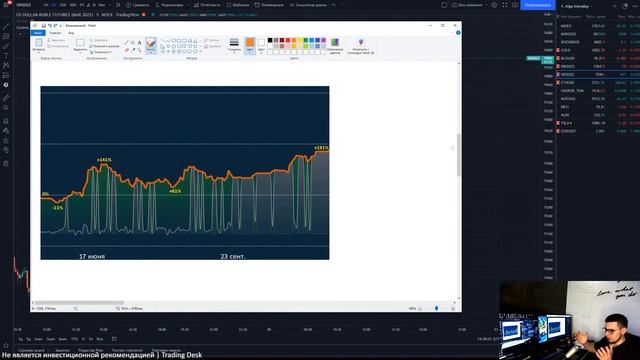Screen dimensions: 640x360
Task: Open TradingView Stock Screener bottom tab
Action: (31, 350)
